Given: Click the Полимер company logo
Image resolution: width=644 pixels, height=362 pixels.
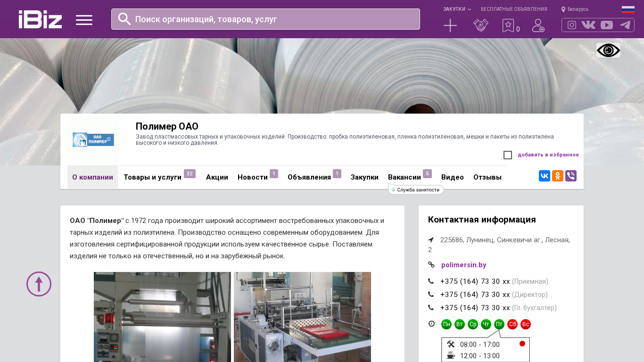Looking at the screenshot, I should [93, 140].
